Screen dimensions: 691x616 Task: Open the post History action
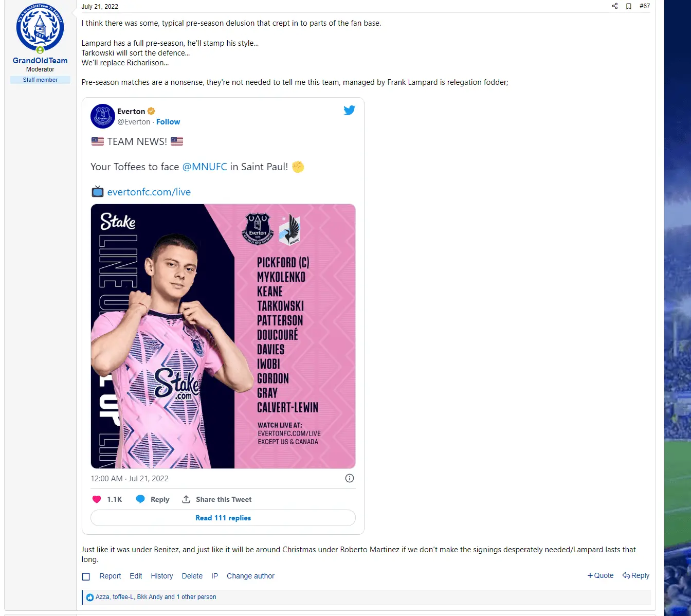pos(162,576)
